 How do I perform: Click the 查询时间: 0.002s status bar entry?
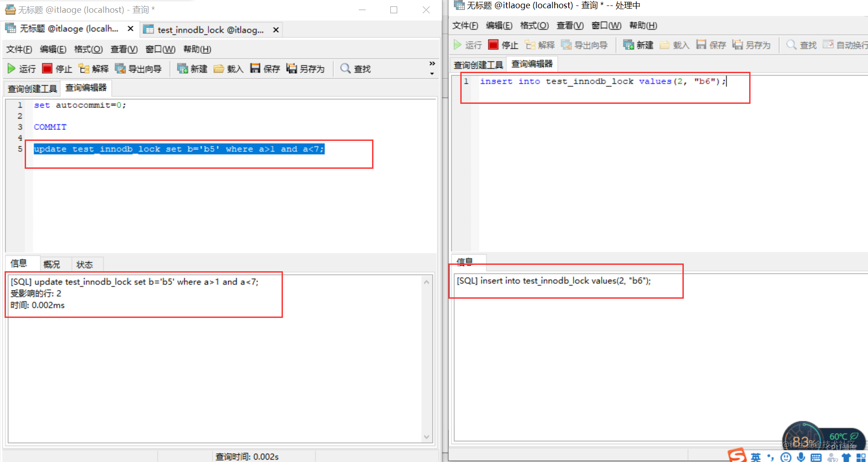[247, 457]
